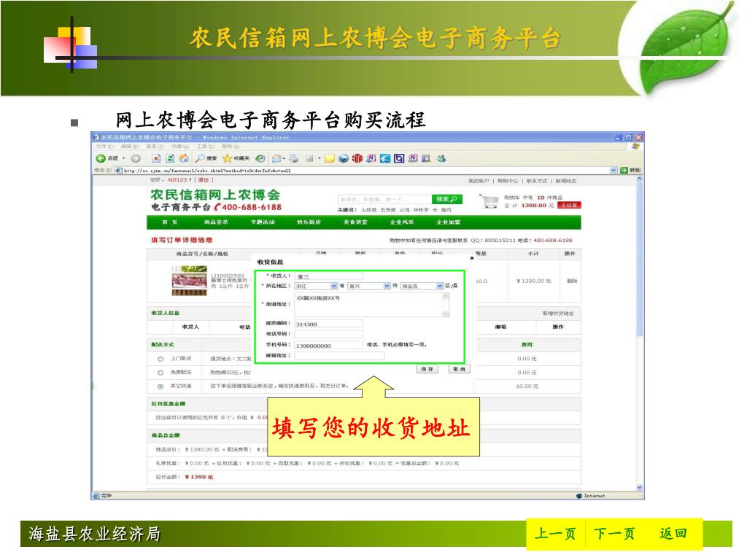Open the 帮助中心 link
This screenshot has height=560, width=747.
[x=508, y=181]
